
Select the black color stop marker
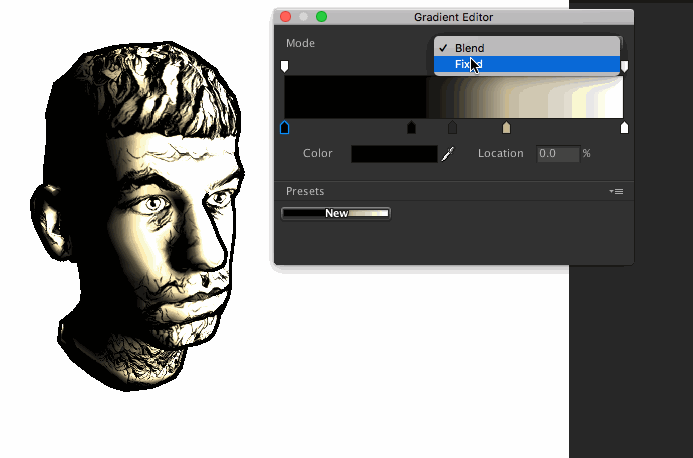coord(411,128)
